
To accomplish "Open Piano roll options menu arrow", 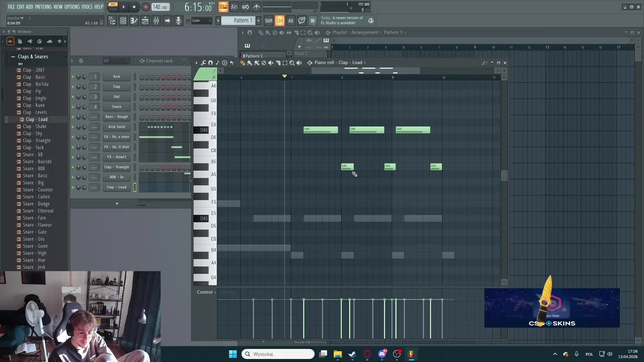I will pyautogui.click(x=196, y=63).
